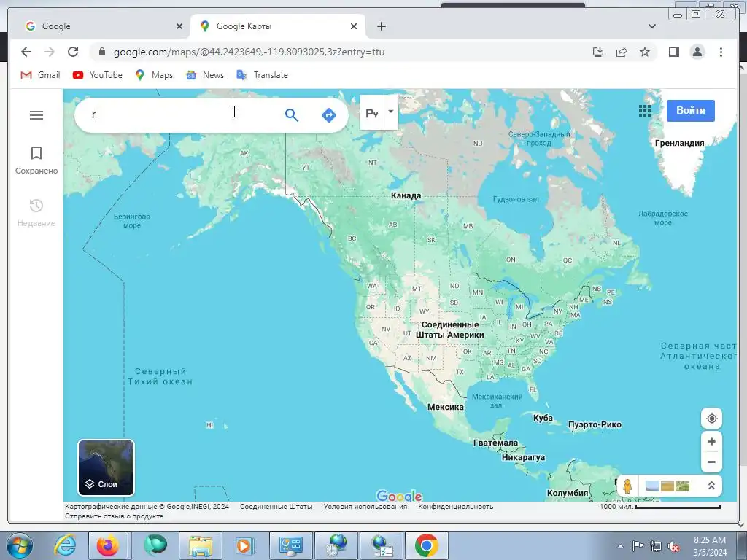747x560 pixels.
Task: Click the Chrome taskbar icon
Action: pyautogui.click(x=426, y=545)
